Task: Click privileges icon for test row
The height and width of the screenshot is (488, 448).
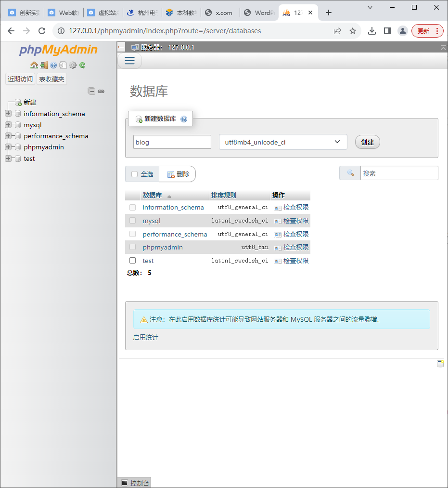Action: 278,261
